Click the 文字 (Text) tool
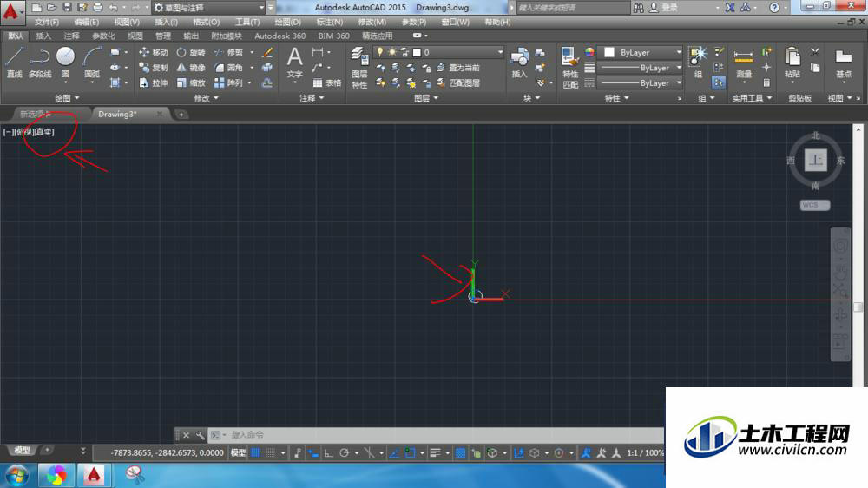This screenshot has height=488, width=868. pos(294,63)
